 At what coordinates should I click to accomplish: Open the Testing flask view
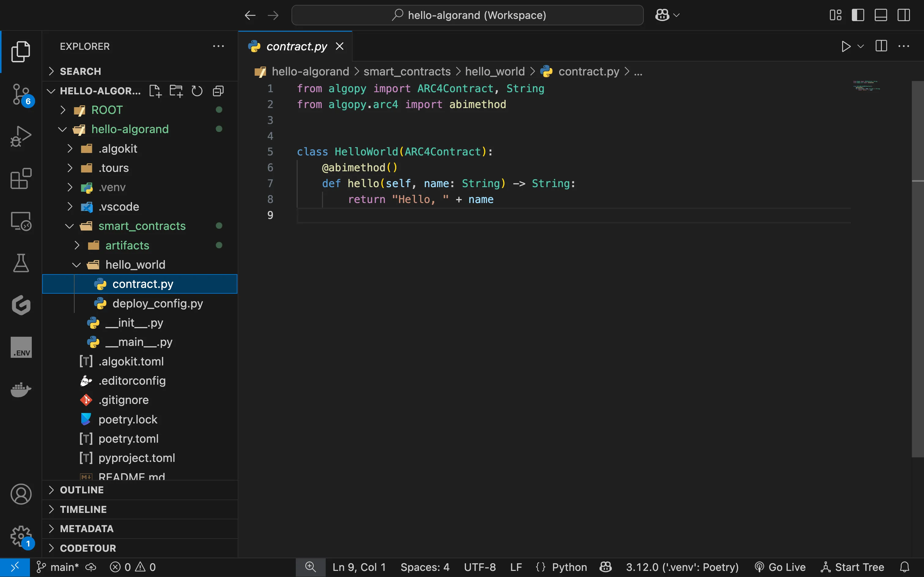click(20, 263)
